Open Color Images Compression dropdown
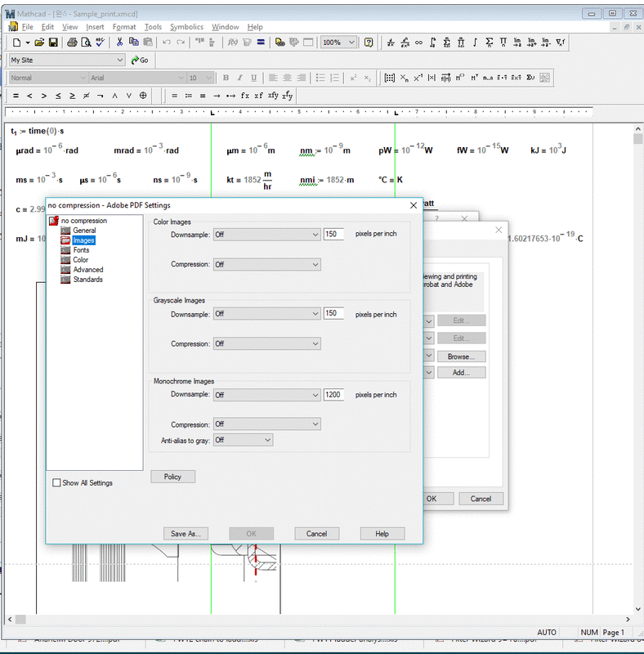The width and height of the screenshot is (644, 654). [267, 264]
